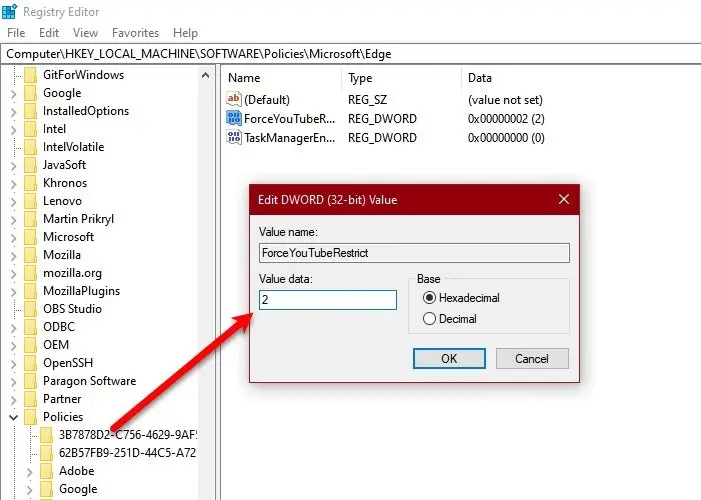Select the Hexadecimal base option

[461, 298]
